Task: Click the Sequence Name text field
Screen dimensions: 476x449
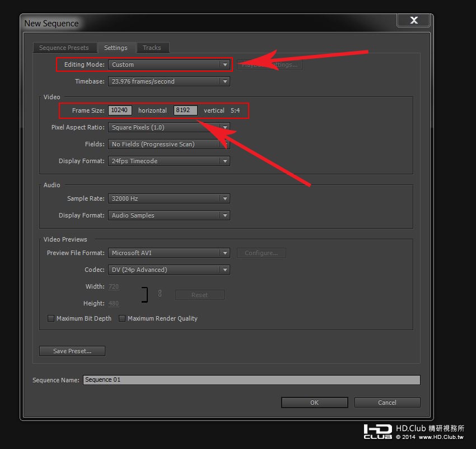Action: click(x=251, y=380)
